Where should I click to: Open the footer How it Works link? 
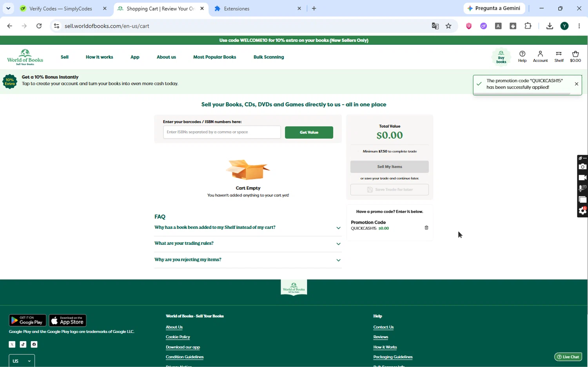(385, 347)
